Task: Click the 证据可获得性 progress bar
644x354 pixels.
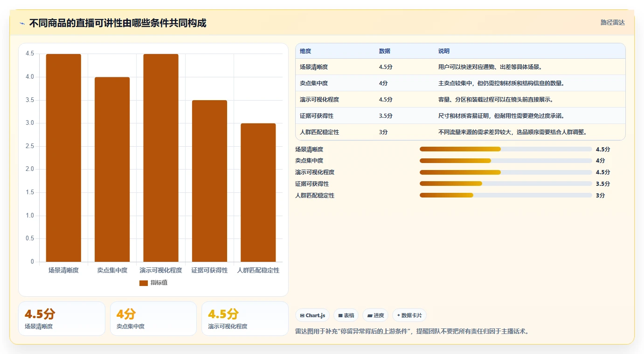Action: (x=506, y=184)
